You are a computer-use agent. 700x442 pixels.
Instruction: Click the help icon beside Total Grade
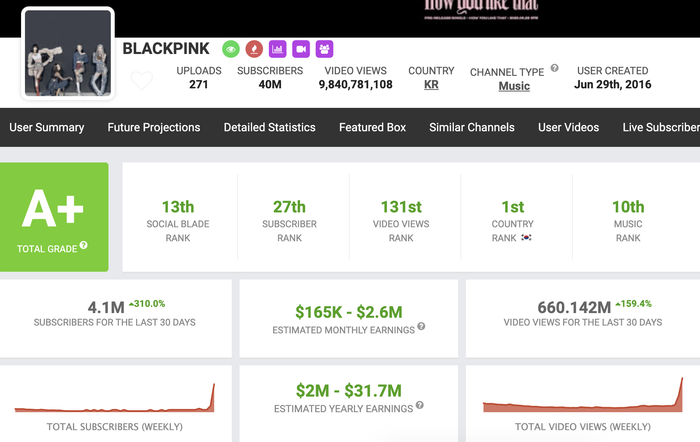pos(84,245)
